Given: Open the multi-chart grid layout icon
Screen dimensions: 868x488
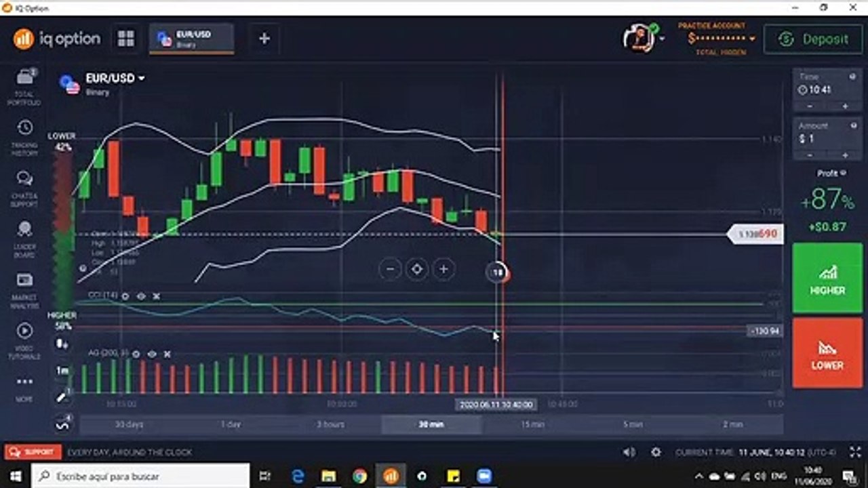Looking at the screenshot, I should (125, 39).
